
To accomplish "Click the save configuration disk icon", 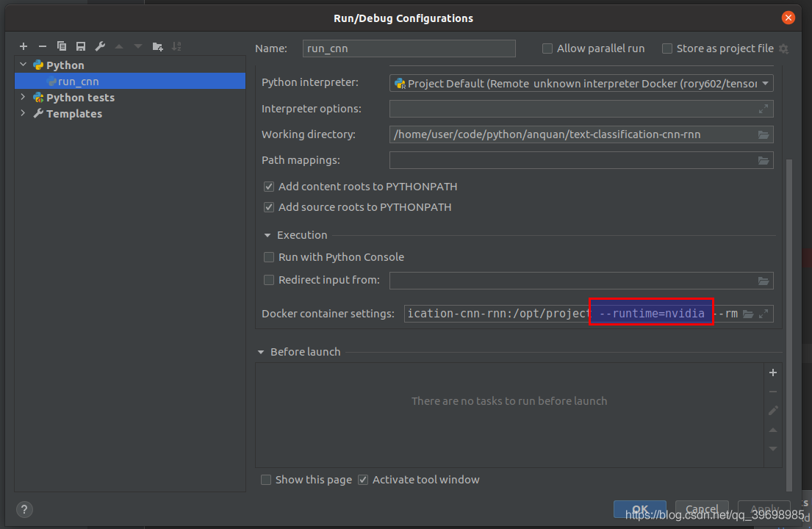I will pyautogui.click(x=81, y=46).
